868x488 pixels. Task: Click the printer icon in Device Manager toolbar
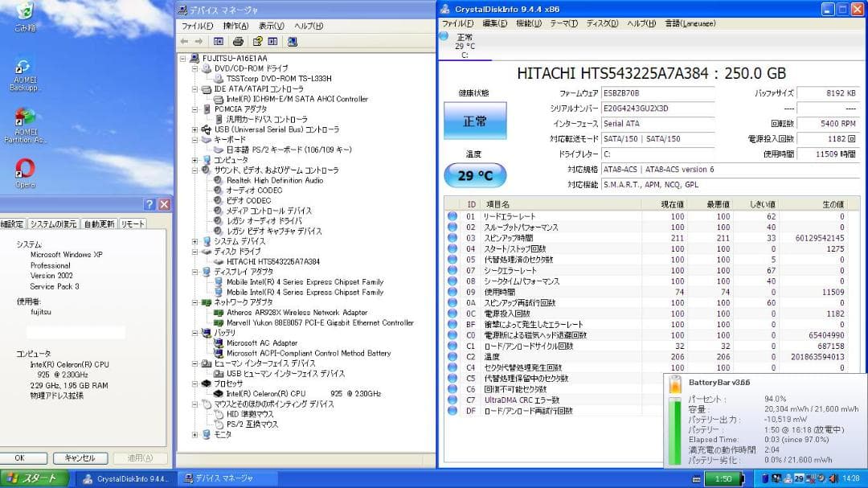click(x=238, y=42)
